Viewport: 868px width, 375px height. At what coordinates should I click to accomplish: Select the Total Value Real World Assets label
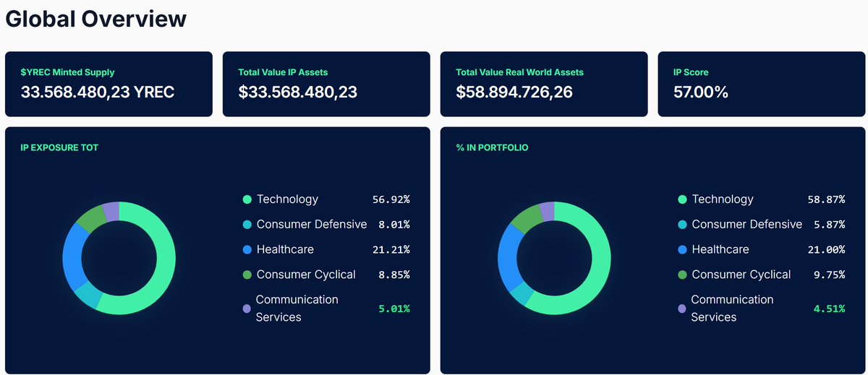[519, 72]
